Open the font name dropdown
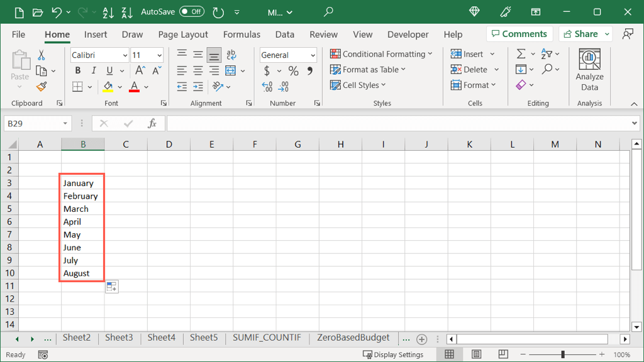The image size is (644, 362). point(125,55)
